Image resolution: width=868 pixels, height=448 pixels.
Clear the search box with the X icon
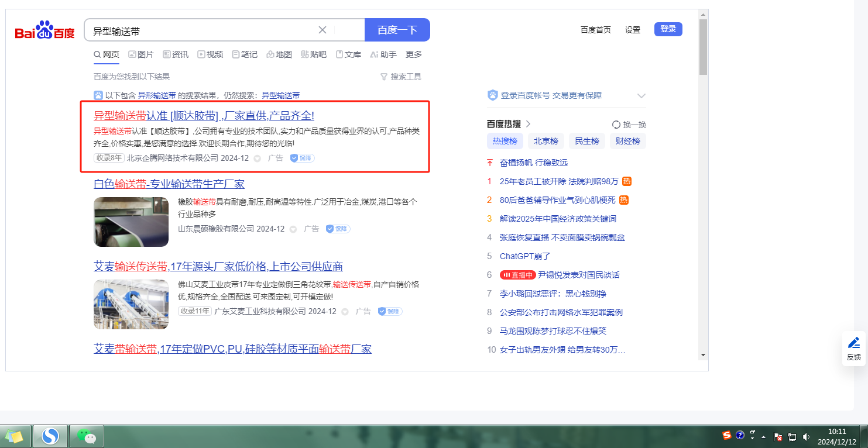323,30
